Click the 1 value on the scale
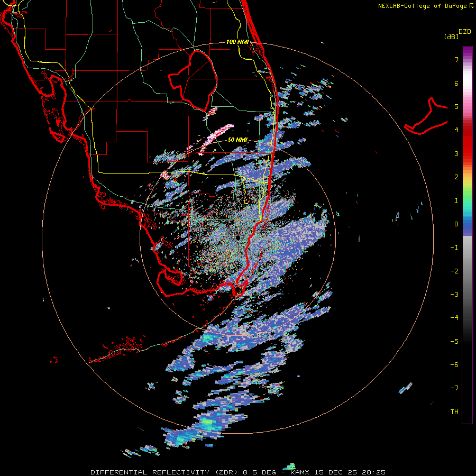 pos(456,200)
